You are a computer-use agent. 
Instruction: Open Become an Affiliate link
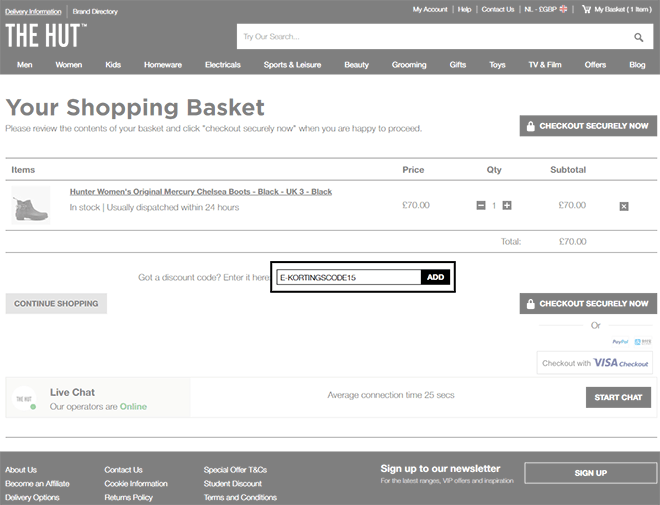coord(37,484)
